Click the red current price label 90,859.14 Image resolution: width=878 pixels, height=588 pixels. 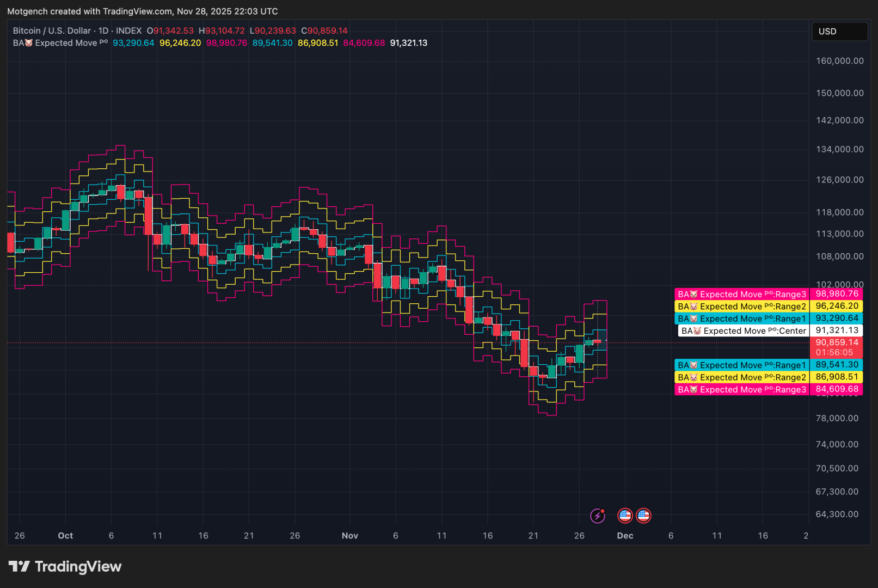tap(837, 342)
